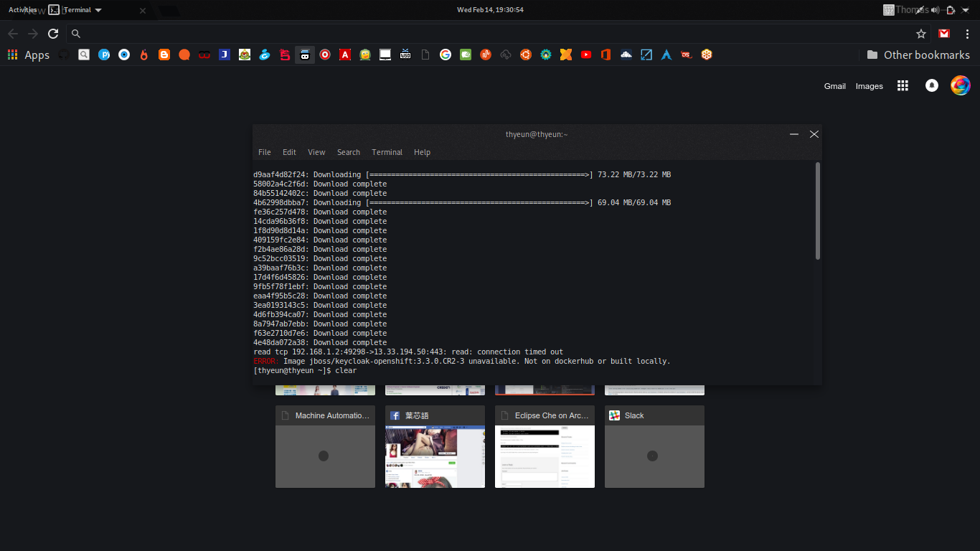This screenshot has height=551, width=980.
Task: Open the ownCloud bookmark
Action: [626, 55]
